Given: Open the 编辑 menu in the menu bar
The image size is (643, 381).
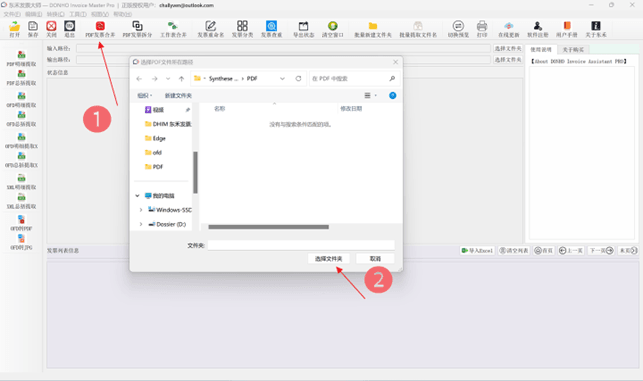Looking at the screenshot, I should [34, 14].
